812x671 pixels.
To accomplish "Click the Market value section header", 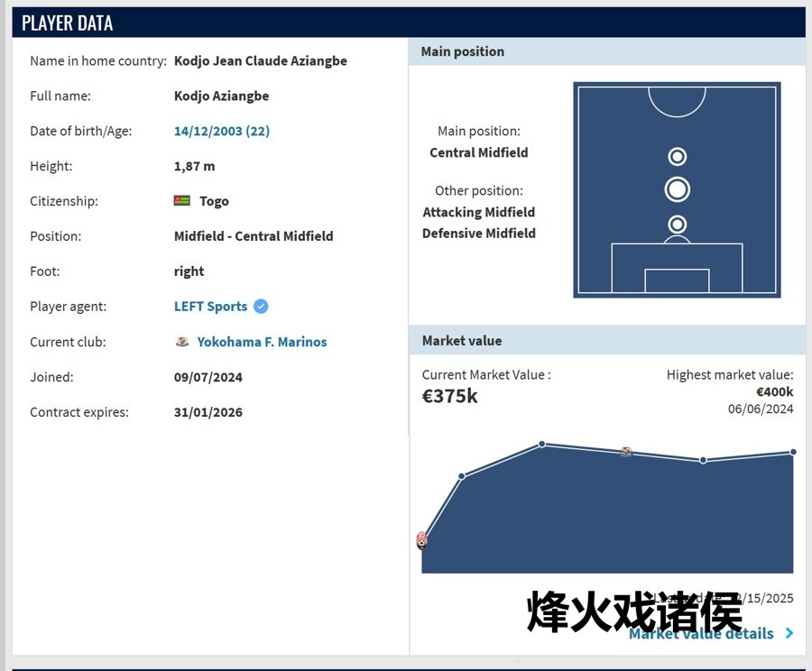I will click(606, 341).
